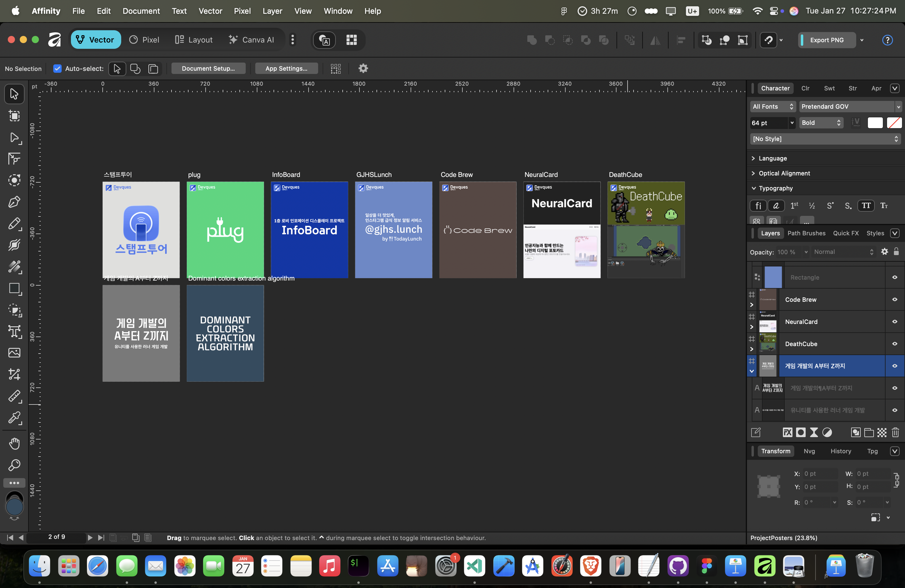Select the Artboard tool
The height and width of the screenshot is (588, 905).
pos(14,116)
